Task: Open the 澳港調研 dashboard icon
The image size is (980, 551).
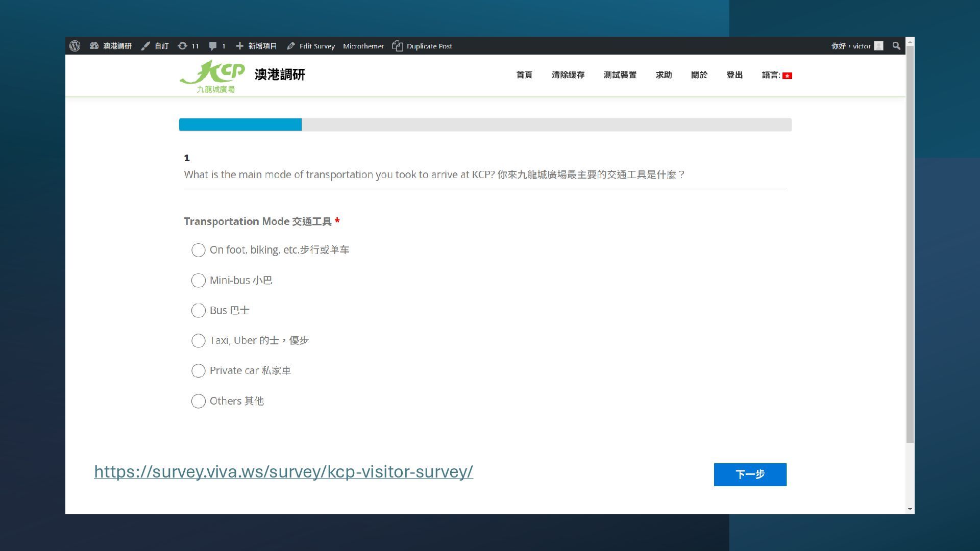Action: tap(94, 46)
